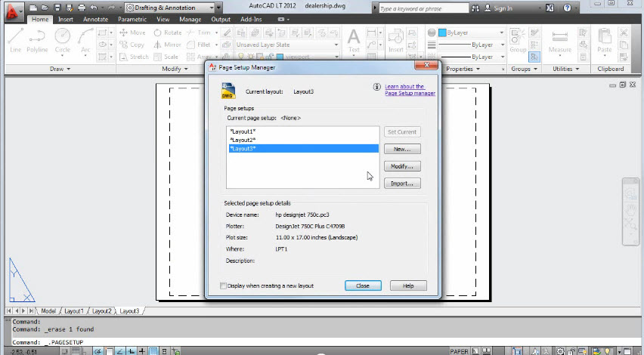Switch to the Parametric ribbon tab
Screen dimensions: 644x355
[132, 20]
